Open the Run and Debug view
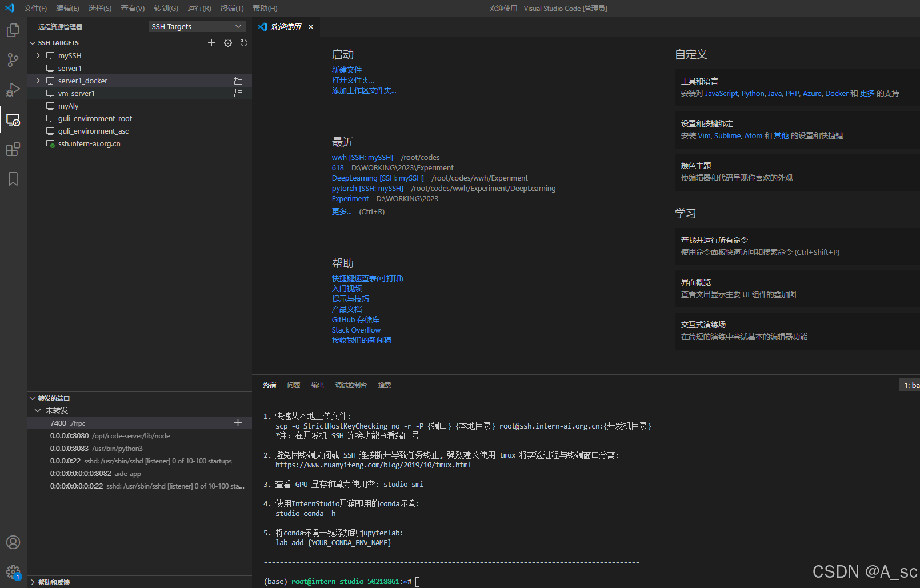The image size is (920, 588). (x=13, y=90)
